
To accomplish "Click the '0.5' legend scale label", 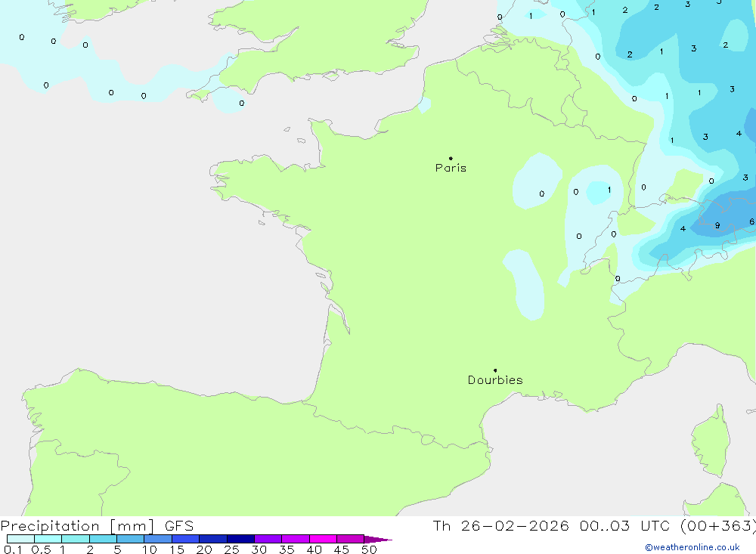I will pos(41,549).
